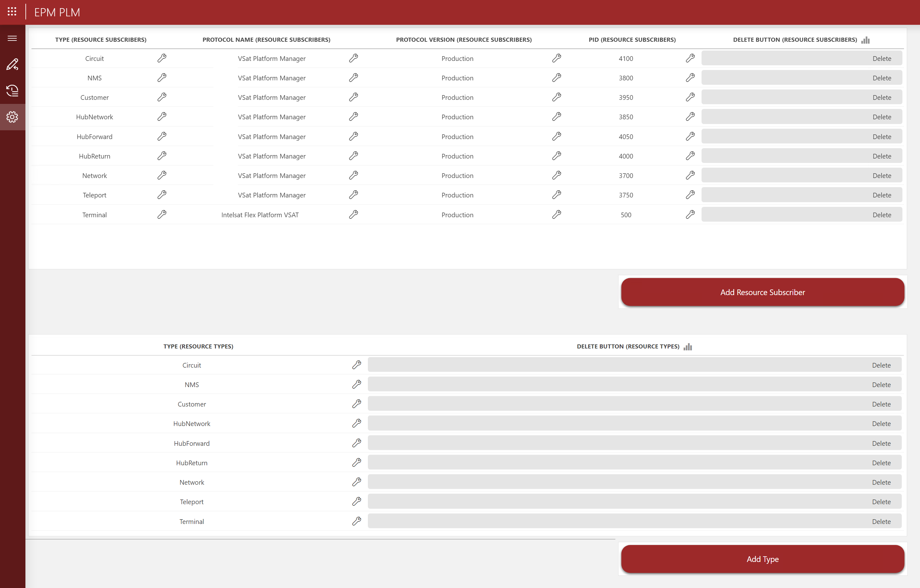Image resolution: width=920 pixels, height=588 pixels.
Task: Click bar chart icon in Resource Types header
Action: pos(688,347)
